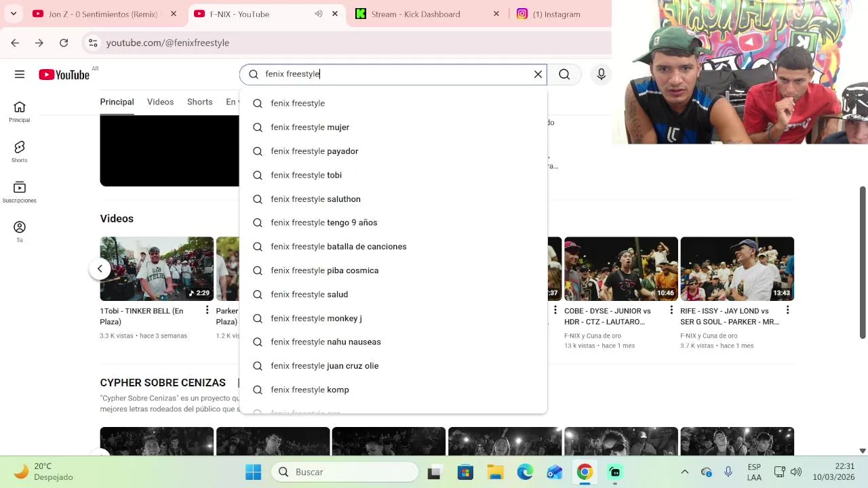Click inside the YouTube search field
Image resolution: width=868 pixels, height=488 pixels.
point(393,74)
